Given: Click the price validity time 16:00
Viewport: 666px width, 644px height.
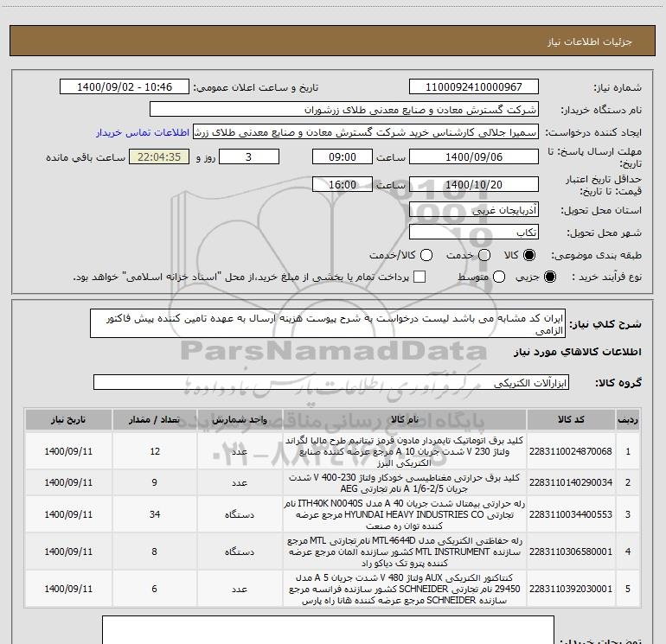Looking at the screenshot, I should click(343, 185).
